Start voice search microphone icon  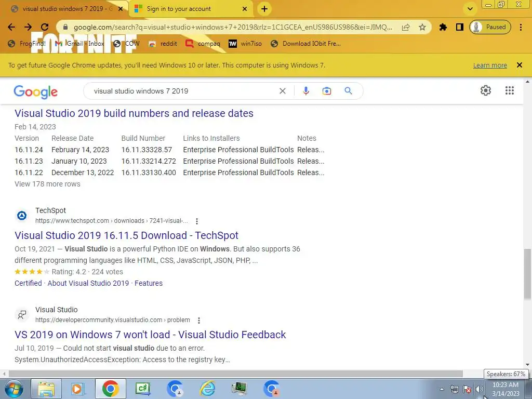(x=305, y=91)
